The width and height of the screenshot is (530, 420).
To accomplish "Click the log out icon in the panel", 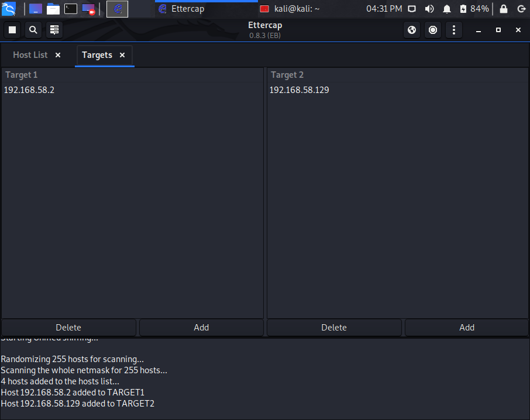I will (521, 9).
